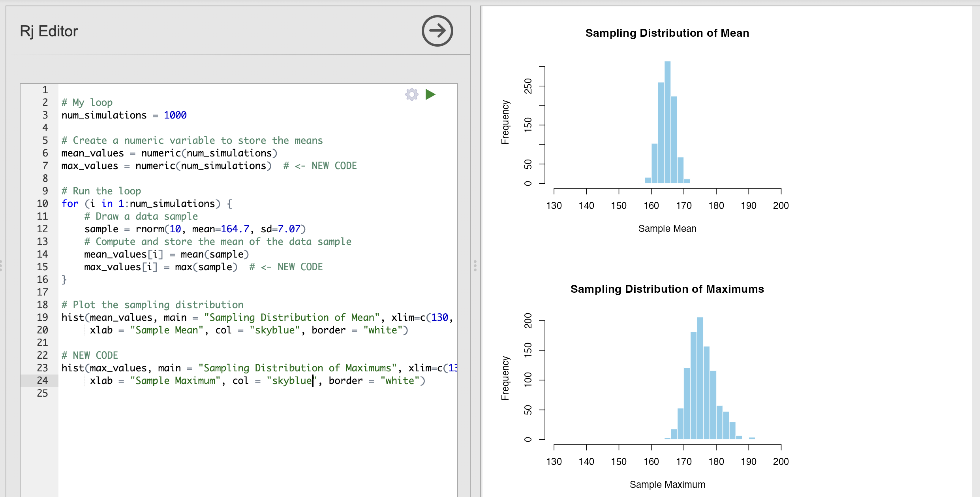The width and height of the screenshot is (980, 497).
Task: Click the comment '# Draw a data sample'
Action: coord(141,216)
